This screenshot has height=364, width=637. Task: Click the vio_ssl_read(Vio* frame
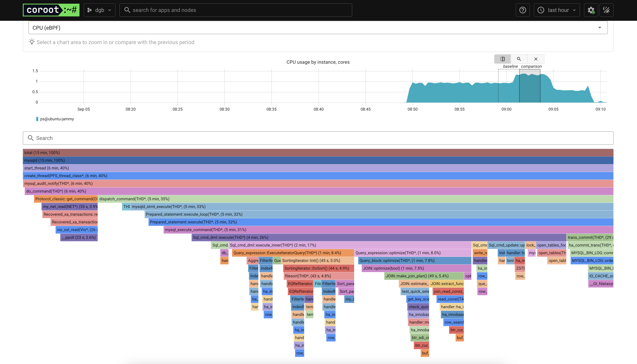pyautogui.click(x=76, y=230)
